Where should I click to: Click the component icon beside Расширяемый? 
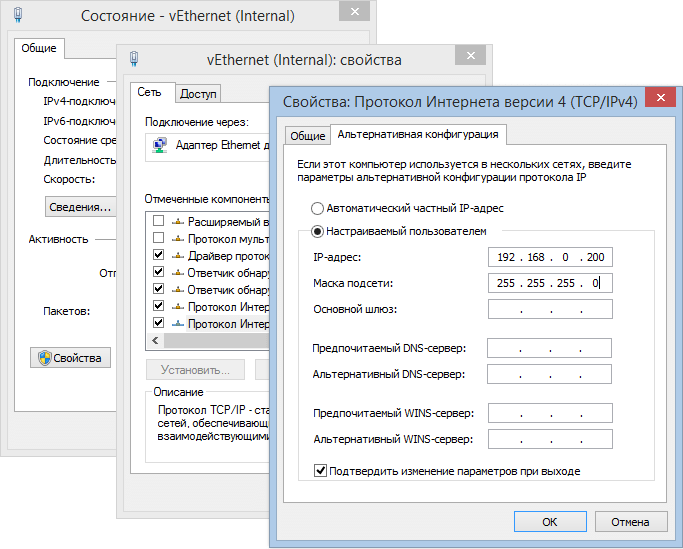[178, 222]
